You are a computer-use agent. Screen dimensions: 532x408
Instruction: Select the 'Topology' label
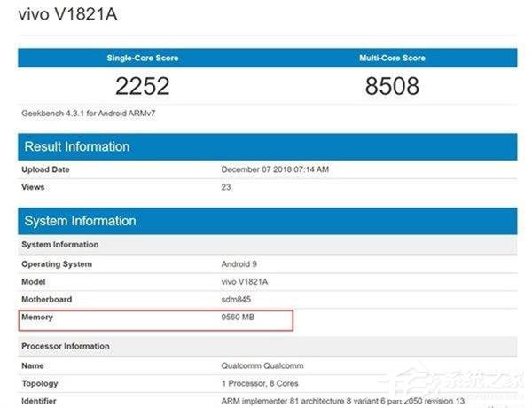40,383
